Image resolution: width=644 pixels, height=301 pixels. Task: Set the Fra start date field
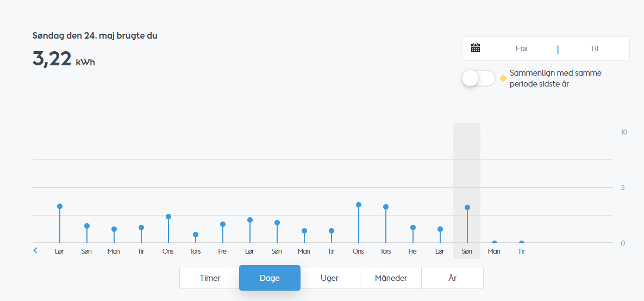tap(521, 48)
